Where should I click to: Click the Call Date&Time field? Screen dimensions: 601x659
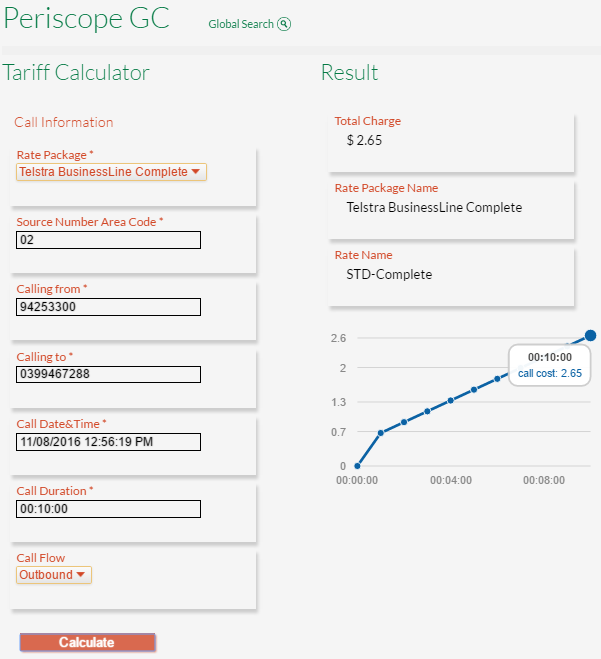(108, 442)
